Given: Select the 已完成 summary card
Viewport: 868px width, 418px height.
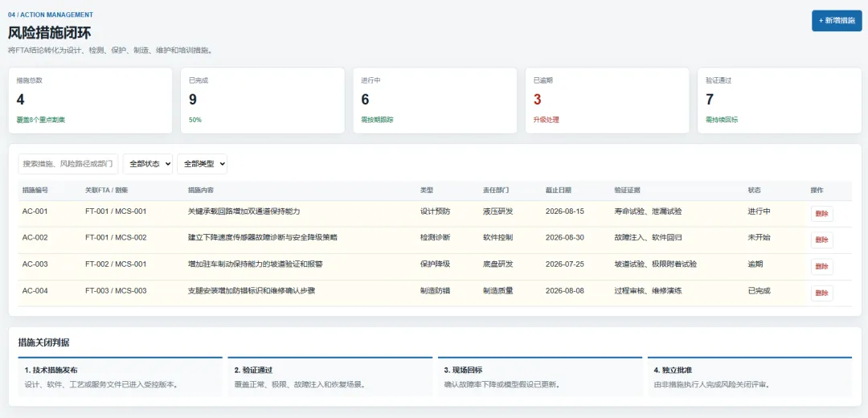Looking at the screenshot, I should click(262, 100).
